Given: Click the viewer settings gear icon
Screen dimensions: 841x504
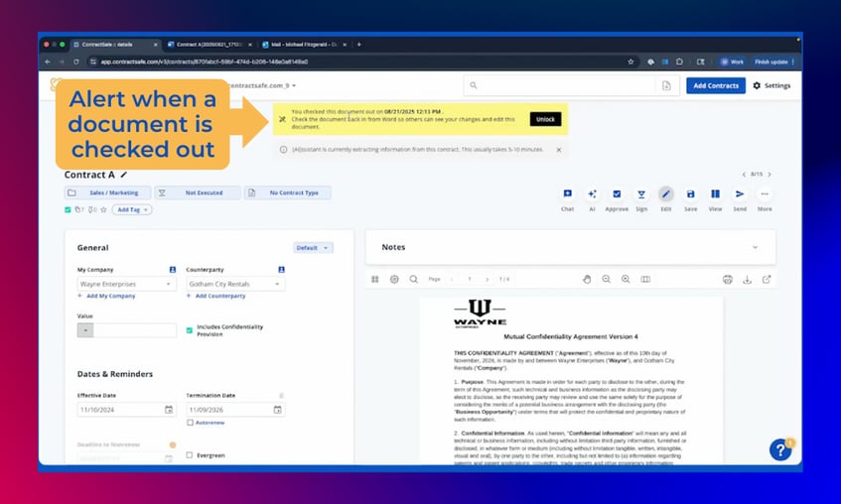Looking at the screenshot, I should tap(394, 280).
